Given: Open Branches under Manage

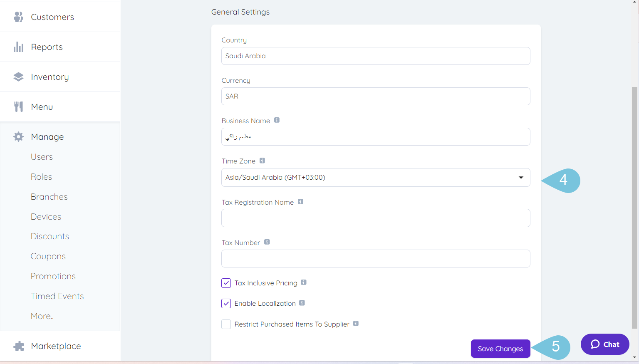Looking at the screenshot, I should pos(49,197).
